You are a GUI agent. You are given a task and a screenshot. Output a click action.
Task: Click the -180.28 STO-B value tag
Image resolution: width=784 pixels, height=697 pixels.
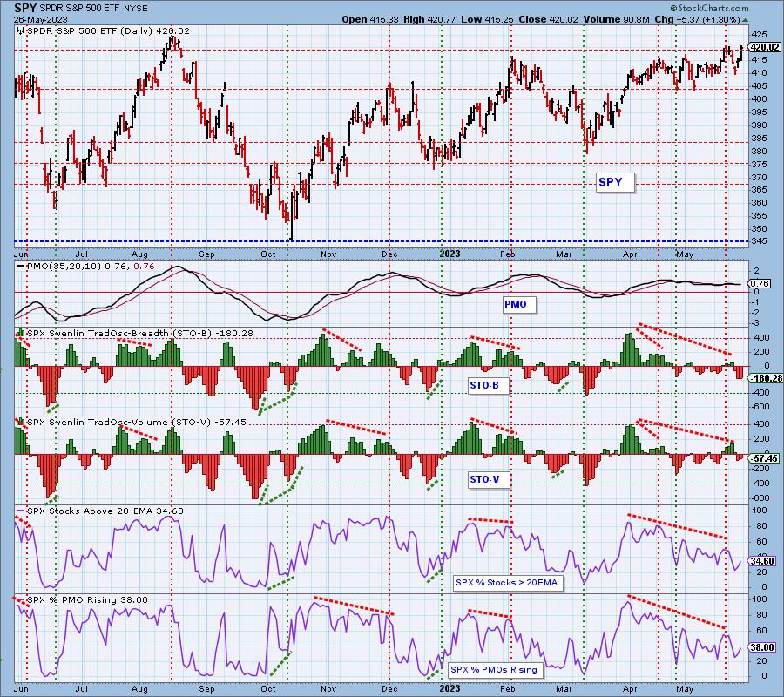tap(766, 378)
